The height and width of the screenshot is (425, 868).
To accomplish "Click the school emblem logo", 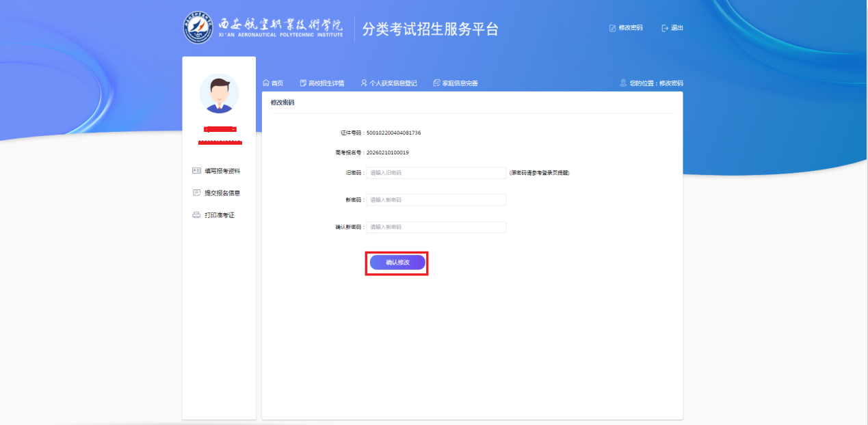I will tap(198, 28).
